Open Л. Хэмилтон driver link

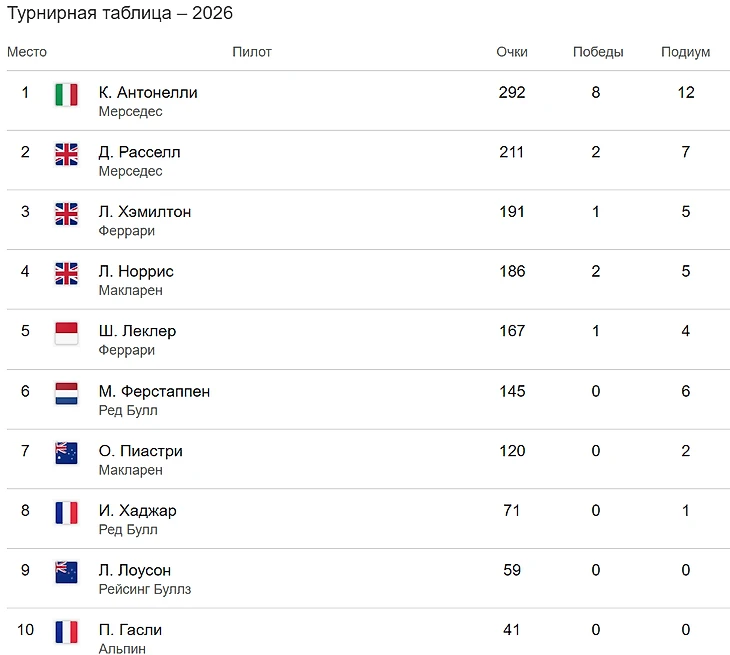[x=145, y=211]
